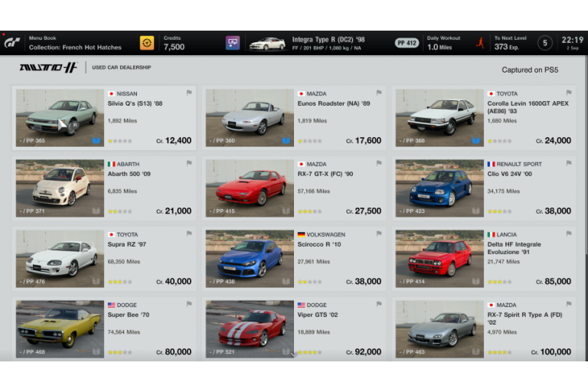Toggle the flag on Abarth 500 card
This screenshot has height=392, width=588.
pyautogui.click(x=189, y=163)
